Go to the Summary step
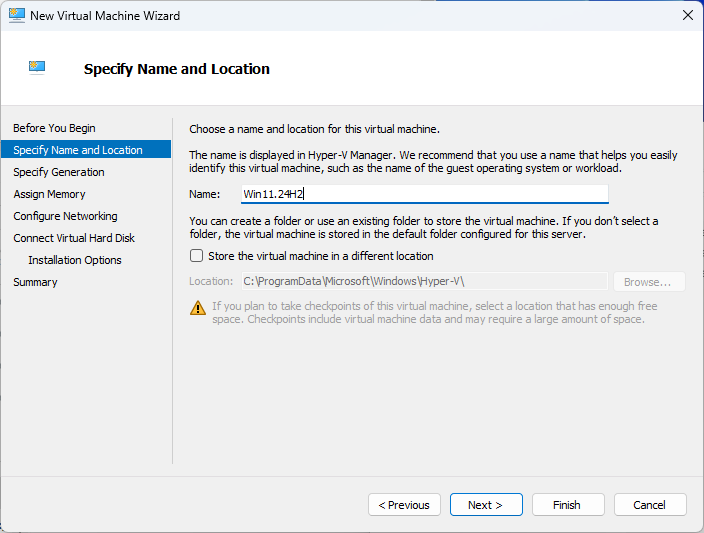The height and width of the screenshot is (533, 704). pyautogui.click(x=35, y=282)
